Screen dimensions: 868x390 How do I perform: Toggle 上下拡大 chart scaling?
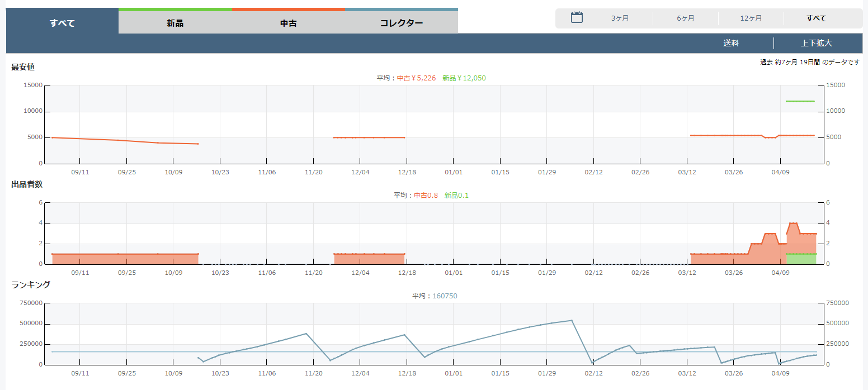tap(816, 43)
